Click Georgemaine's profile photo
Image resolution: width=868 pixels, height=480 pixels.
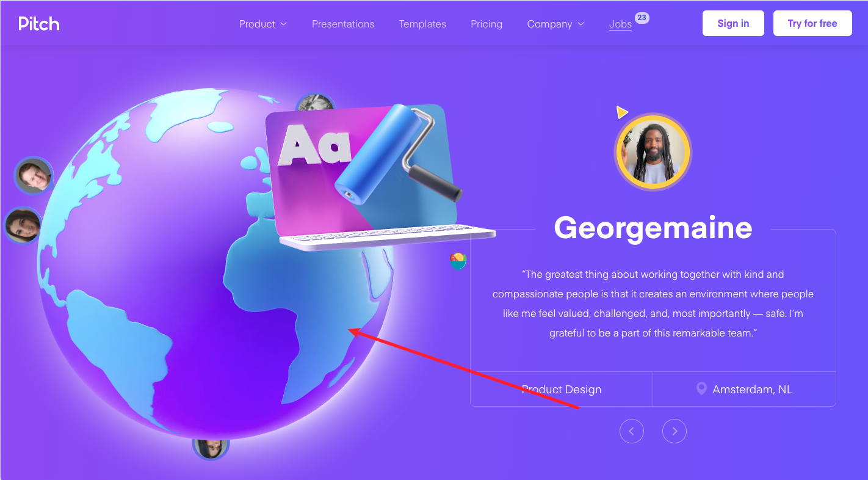tap(653, 150)
